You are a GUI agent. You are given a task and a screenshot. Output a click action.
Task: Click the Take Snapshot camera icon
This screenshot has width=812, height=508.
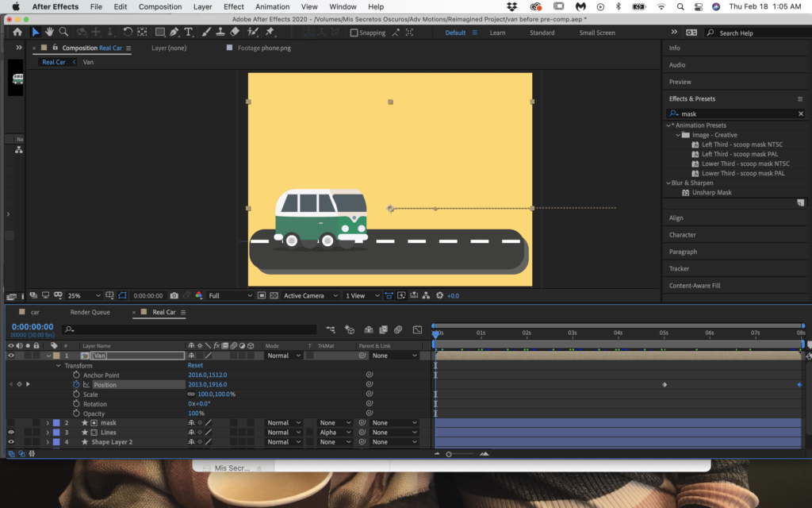coord(174,296)
